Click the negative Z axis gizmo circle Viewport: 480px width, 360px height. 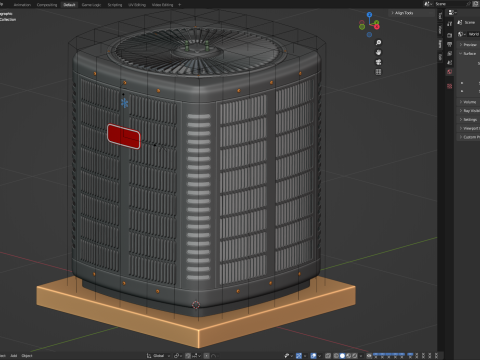(369, 34)
